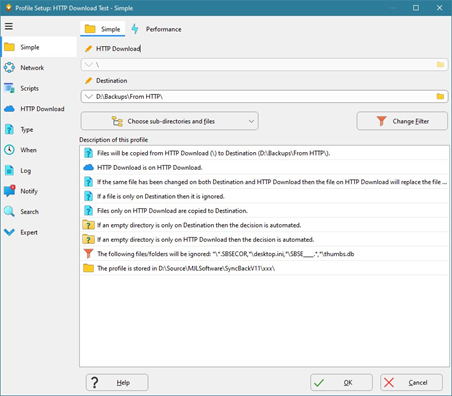Image resolution: width=452 pixels, height=396 pixels.
Task: Select 'Files will be copied from HTTP Download' row
Action: point(264,153)
